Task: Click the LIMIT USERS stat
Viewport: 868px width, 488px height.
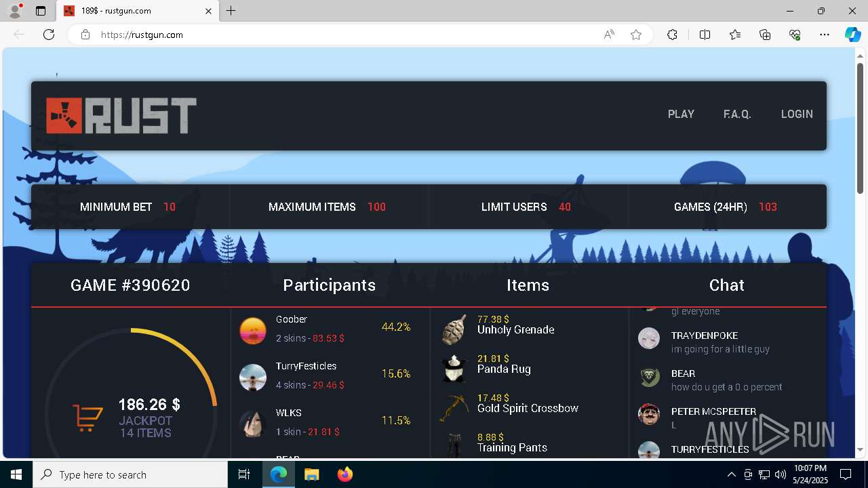Action: [x=526, y=207]
